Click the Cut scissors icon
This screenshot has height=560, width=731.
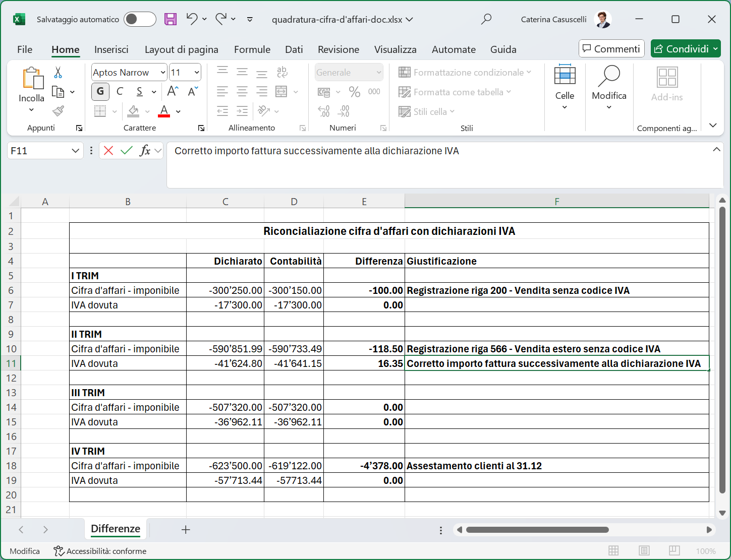click(x=58, y=73)
